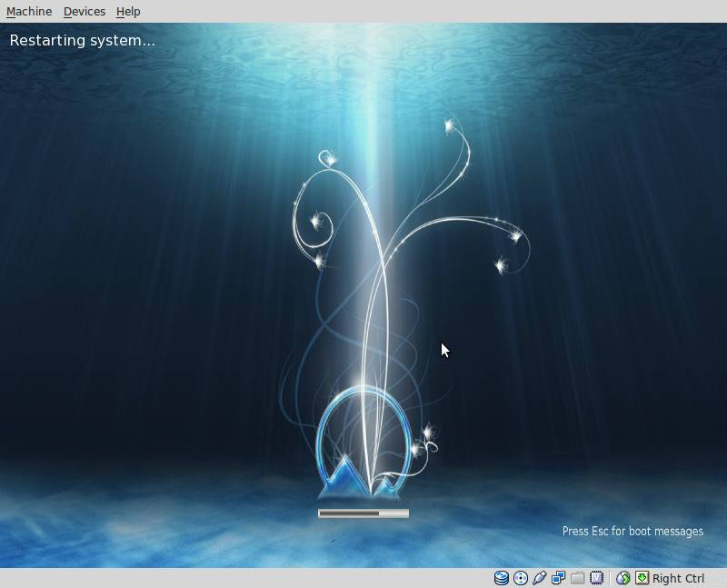Click the USB devices status icon
Screen dimensions: 727x588
pyautogui.click(x=540, y=578)
